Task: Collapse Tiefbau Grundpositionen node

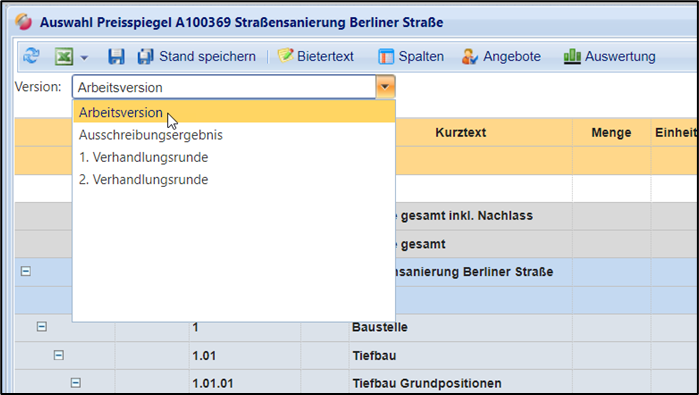Action: point(76,383)
